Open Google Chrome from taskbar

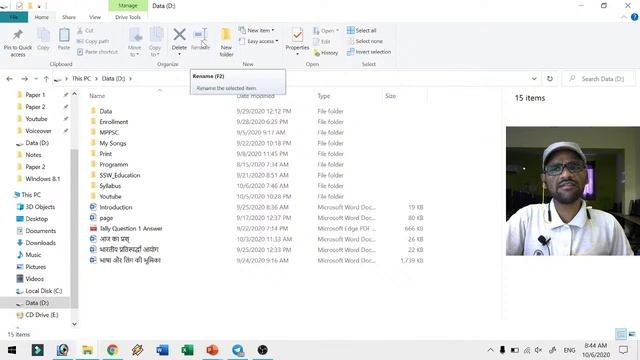112,350
